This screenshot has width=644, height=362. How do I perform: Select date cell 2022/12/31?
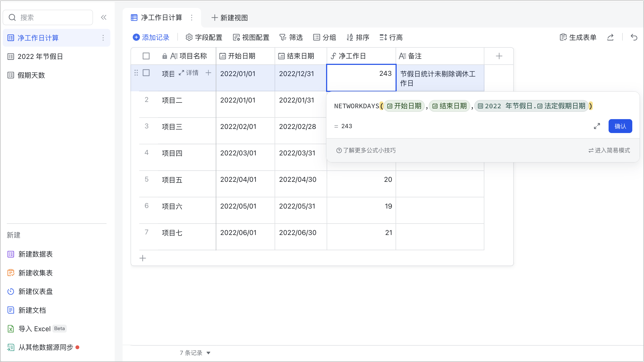tap(301, 78)
